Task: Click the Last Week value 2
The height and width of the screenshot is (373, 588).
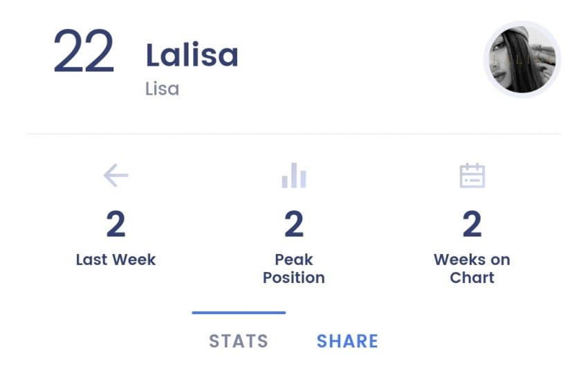Action: tap(116, 224)
